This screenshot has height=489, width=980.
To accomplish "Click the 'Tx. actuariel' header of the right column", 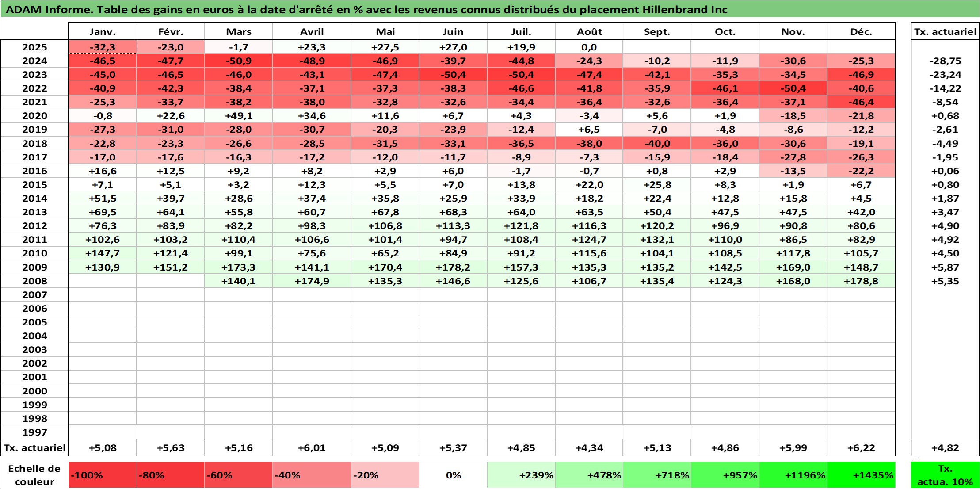I will [x=945, y=31].
